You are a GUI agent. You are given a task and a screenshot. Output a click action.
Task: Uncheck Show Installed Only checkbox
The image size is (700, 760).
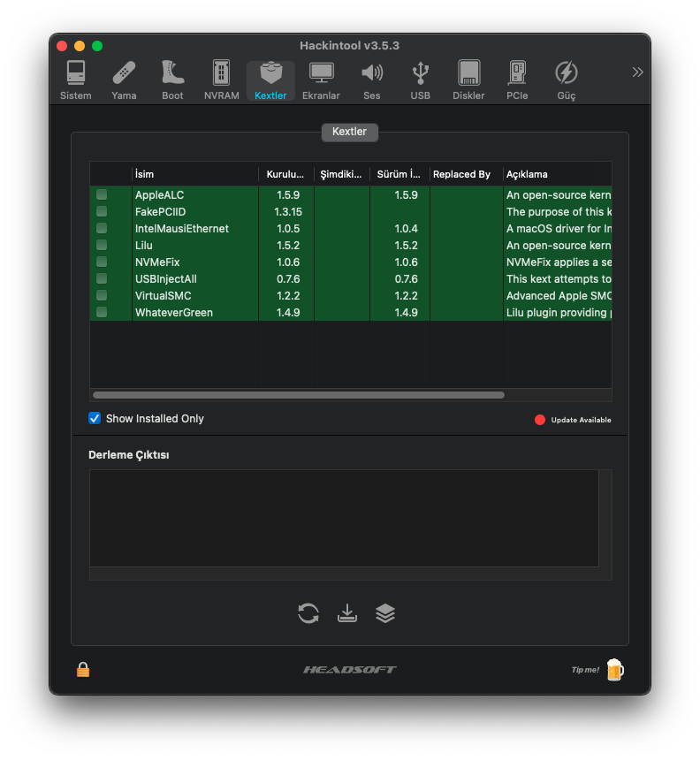pyautogui.click(x=95, y=418)
